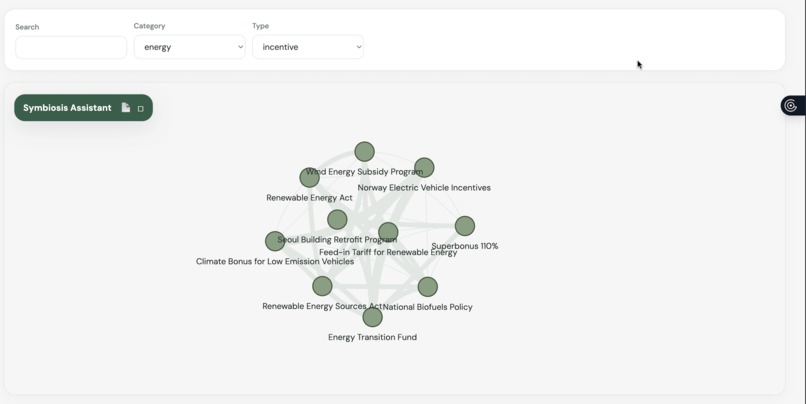Click the Climate Bonus for Low Emission Vehicles label
The height and width of the screenshot is (404, 806).
(x=275, y=262)
